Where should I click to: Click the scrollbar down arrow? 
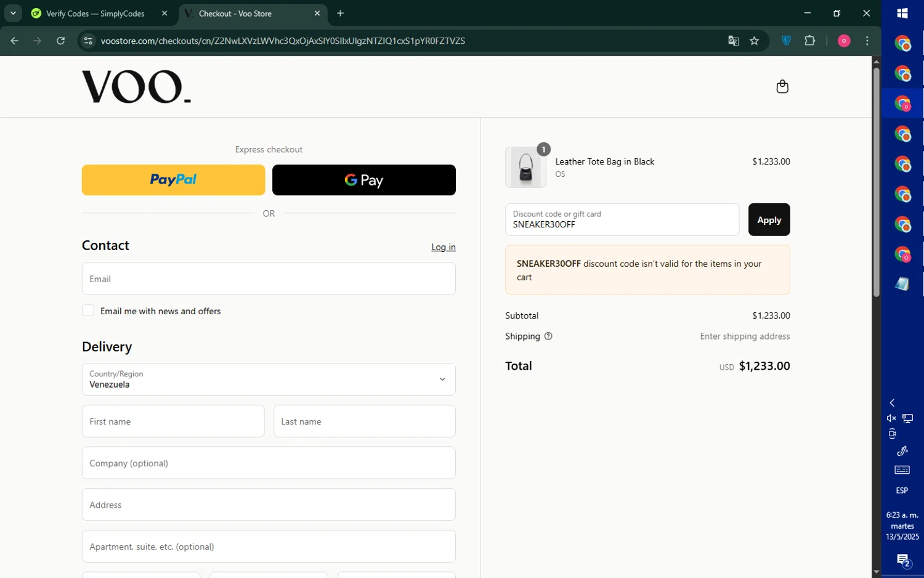(x=876, y=572)
